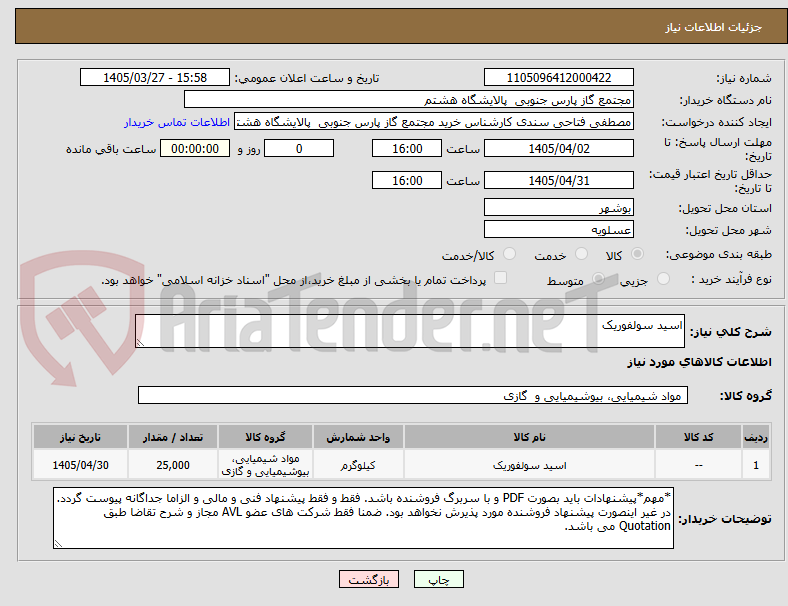Click the تاریخ نیاز column header
Image resolution: width=788 pixels, height=606 pixels.
[x=80, y=437]
